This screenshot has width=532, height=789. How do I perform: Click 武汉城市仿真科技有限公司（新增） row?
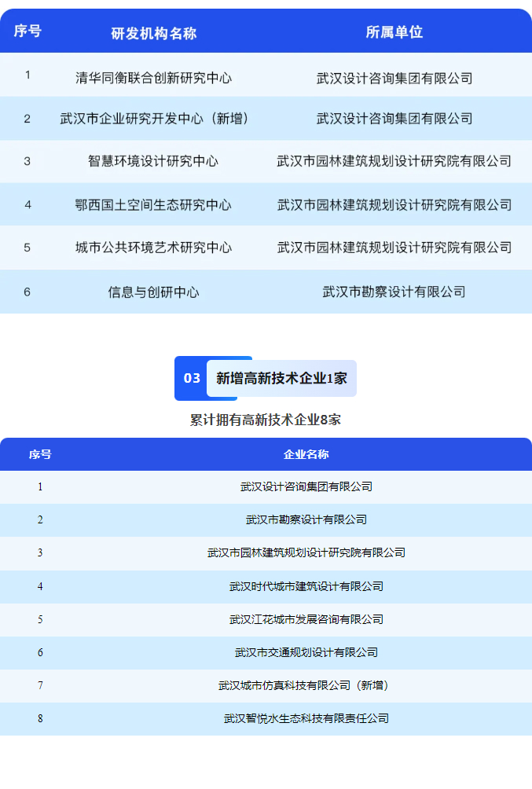point(266,685)
